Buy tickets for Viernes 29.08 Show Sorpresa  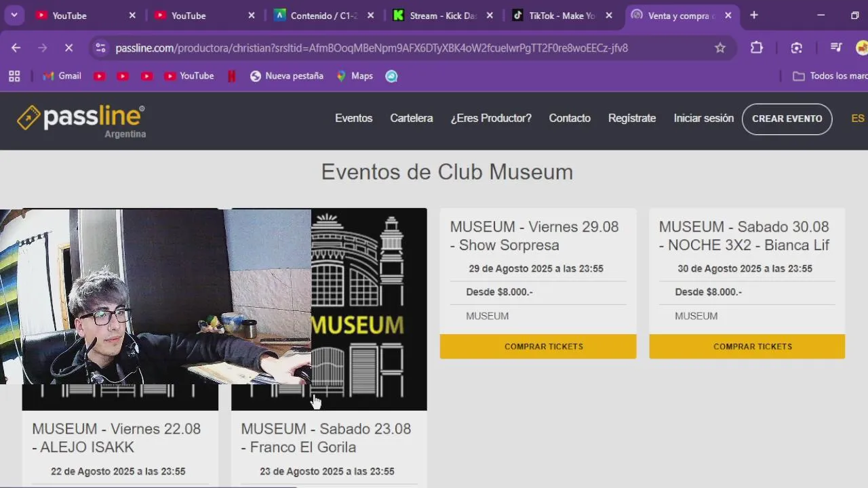click(x=538, y=346)
